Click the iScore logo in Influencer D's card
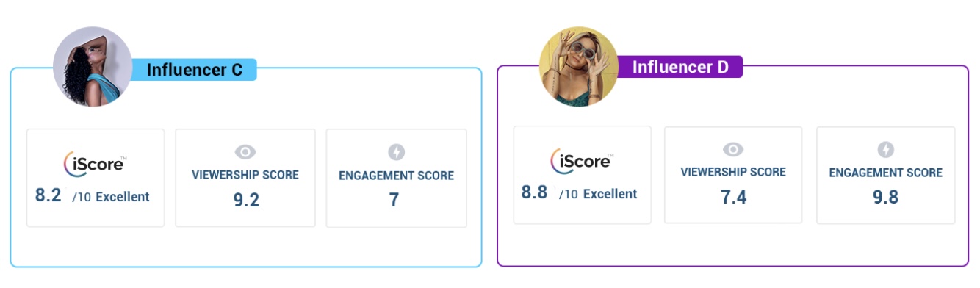Screen dimensions: 980x288 click(x=582, y=160)
